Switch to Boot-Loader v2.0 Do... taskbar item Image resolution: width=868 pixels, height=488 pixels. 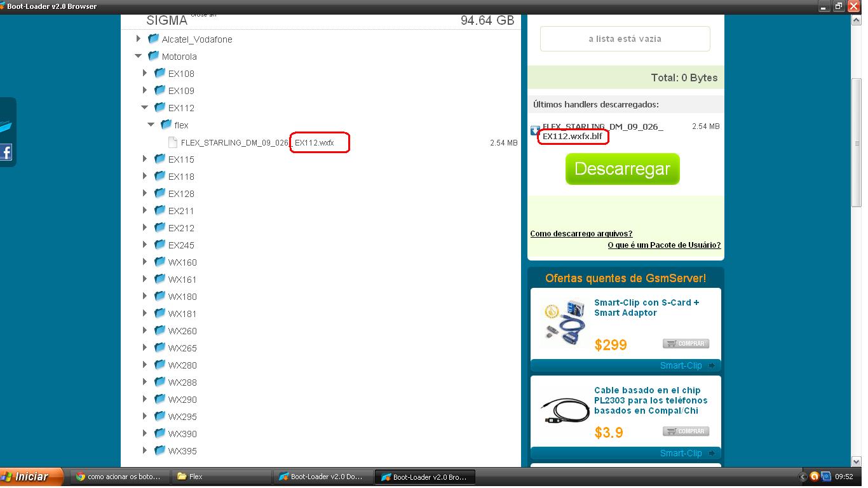[323, 477]
